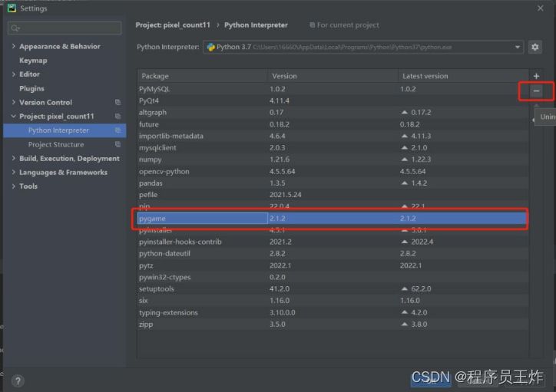Select the python-dateutil package row
This screenshot has height=392, width=556.
click(x=333, y=254)
